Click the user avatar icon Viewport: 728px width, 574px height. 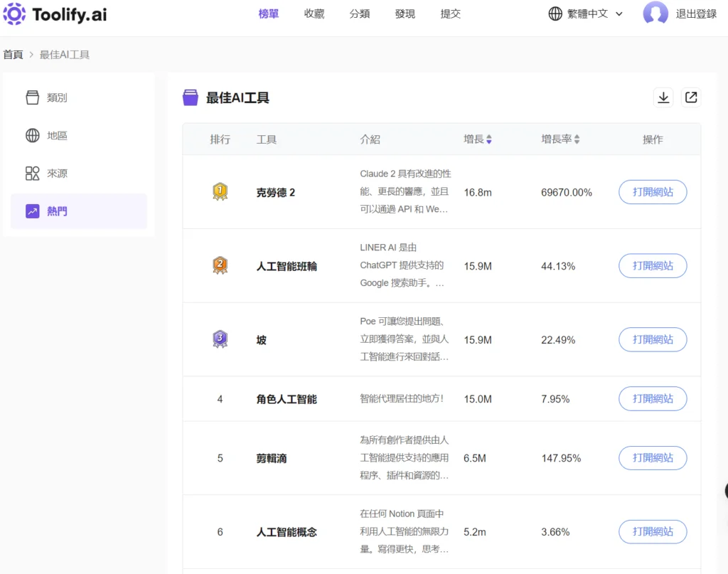655,13
